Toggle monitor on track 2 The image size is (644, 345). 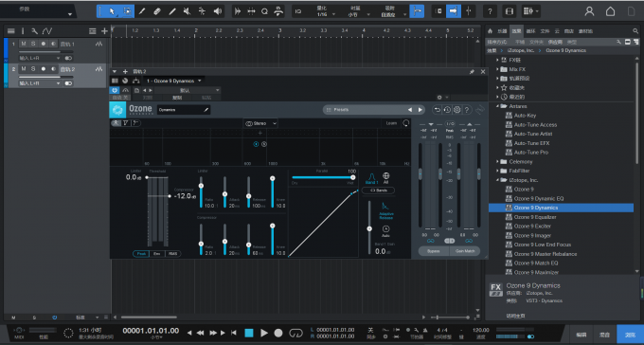(53, 68)
